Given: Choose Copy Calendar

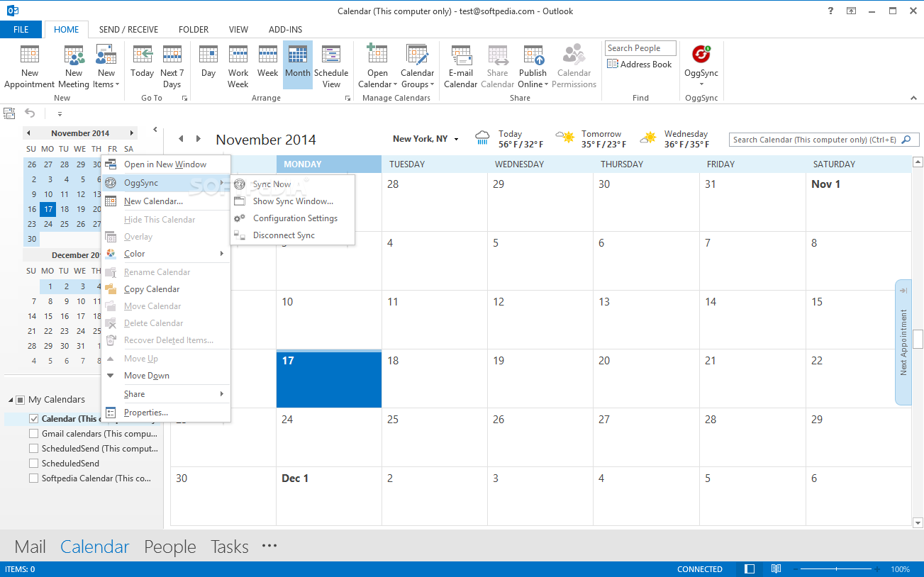Looking at the screenshot, I should pyautogui.click(x=166, y=289).
